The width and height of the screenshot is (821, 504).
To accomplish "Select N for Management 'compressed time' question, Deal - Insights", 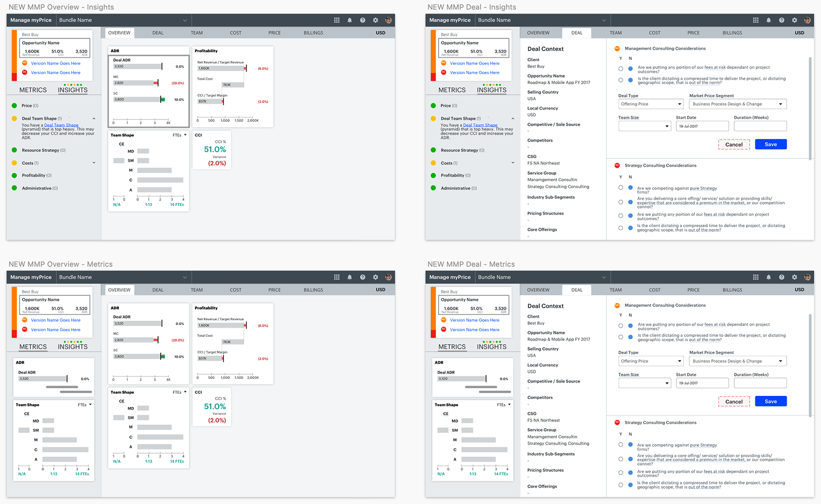I will pos(631,80).
